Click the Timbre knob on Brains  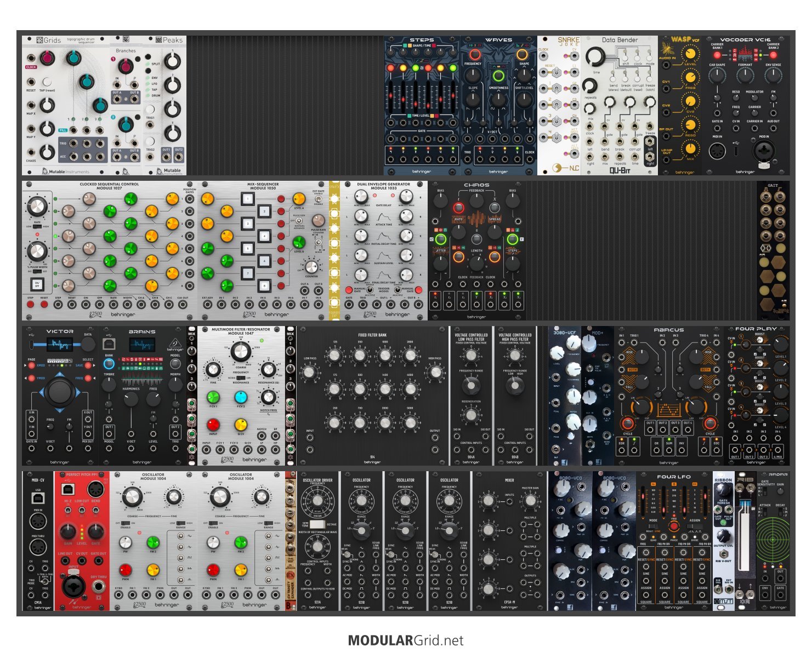[109, 384]
